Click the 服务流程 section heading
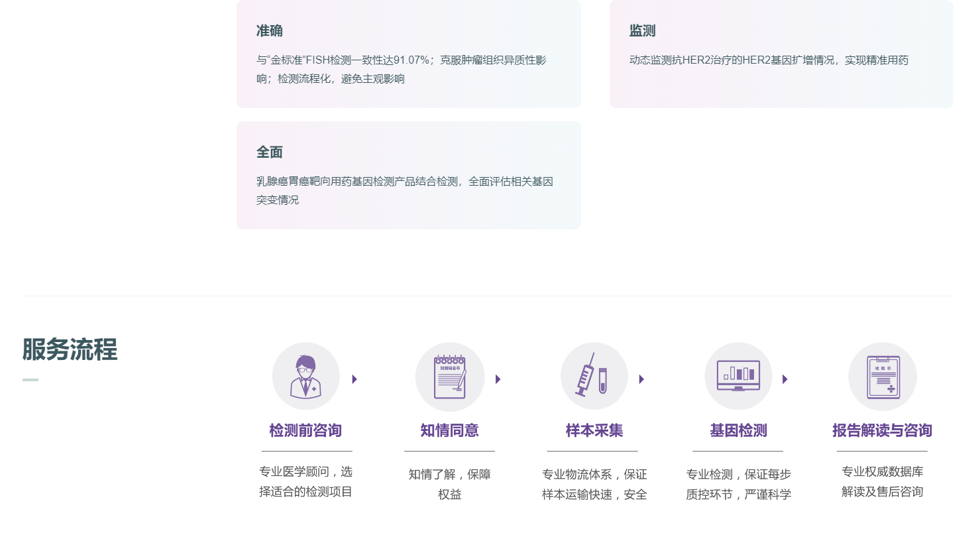The image size is (980, 535). 70,349
